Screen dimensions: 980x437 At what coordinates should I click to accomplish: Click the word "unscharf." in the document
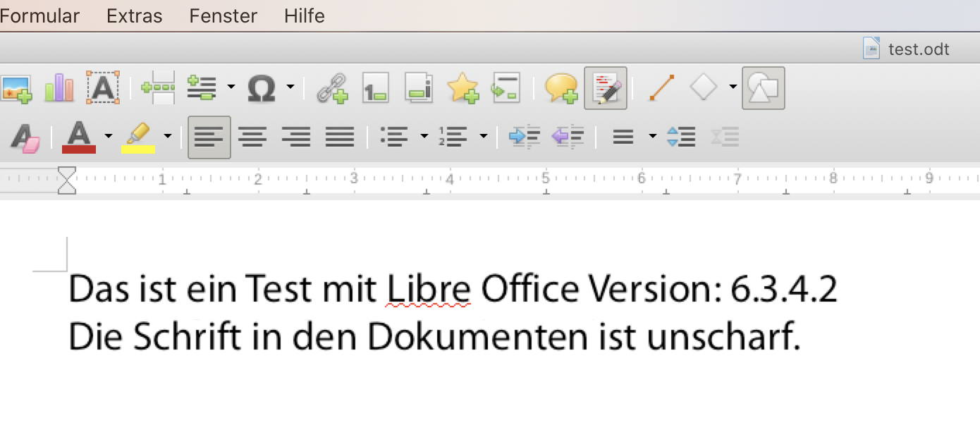click(724, 338)
